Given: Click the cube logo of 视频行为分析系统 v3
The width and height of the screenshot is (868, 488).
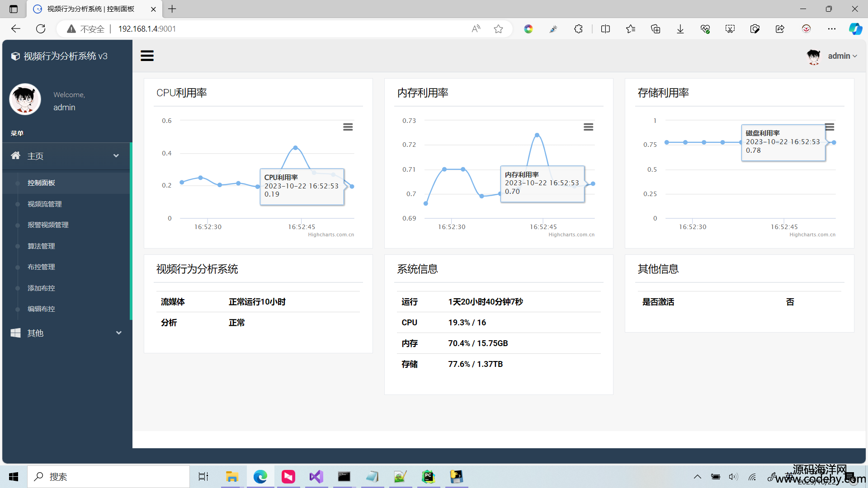Looking at the screenshot, I should click(15, 56).
